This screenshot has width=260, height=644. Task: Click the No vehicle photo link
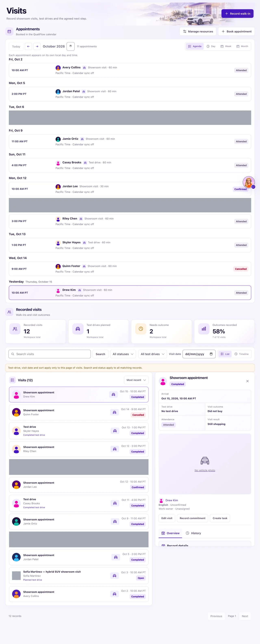[x=205, y=470]
